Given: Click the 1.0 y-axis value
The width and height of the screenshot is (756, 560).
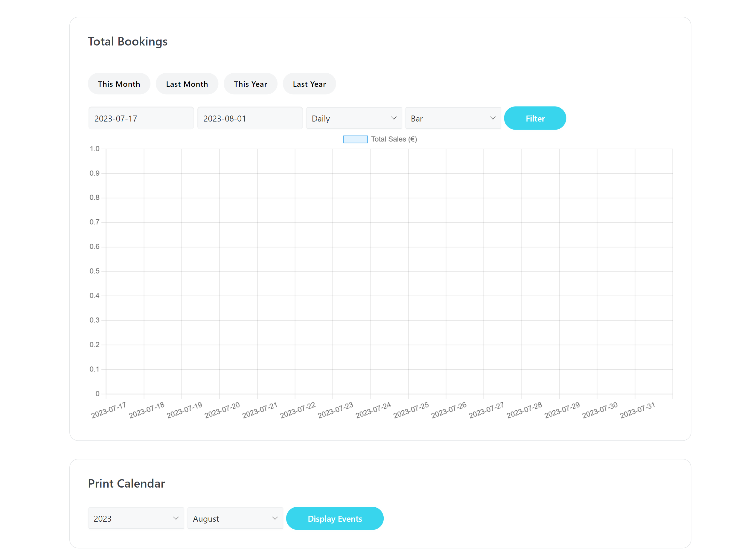Looking at the screenshot, I should 94,149.
